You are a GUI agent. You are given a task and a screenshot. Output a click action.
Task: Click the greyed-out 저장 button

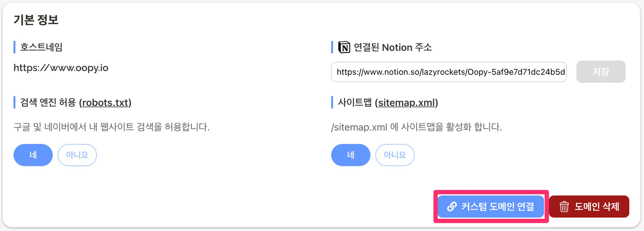[601, 72]
